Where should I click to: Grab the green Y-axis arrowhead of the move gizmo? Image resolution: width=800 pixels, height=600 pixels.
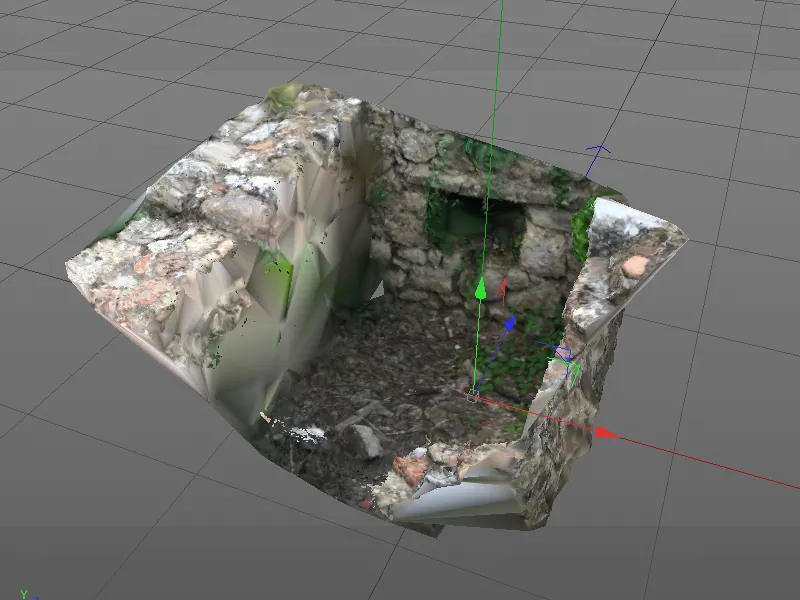480,288
